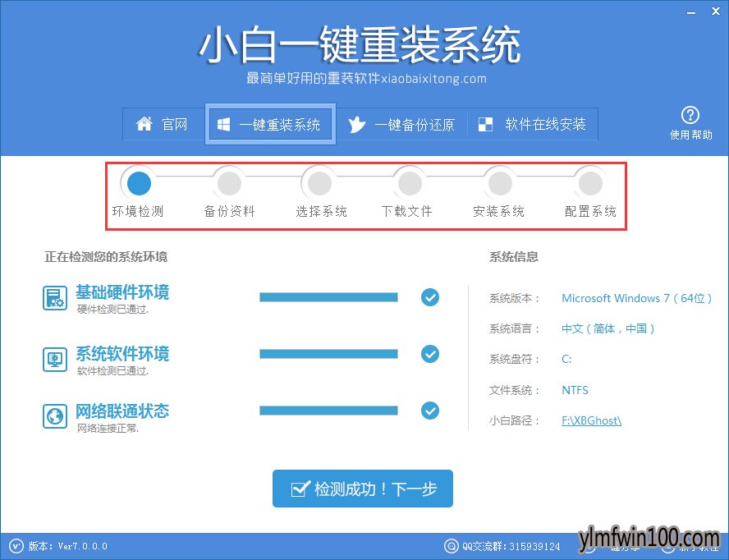Viewport: 729px width, 560px height.
Task: Click the 网络联通状态 globe icon
Action: coord(55,415)
